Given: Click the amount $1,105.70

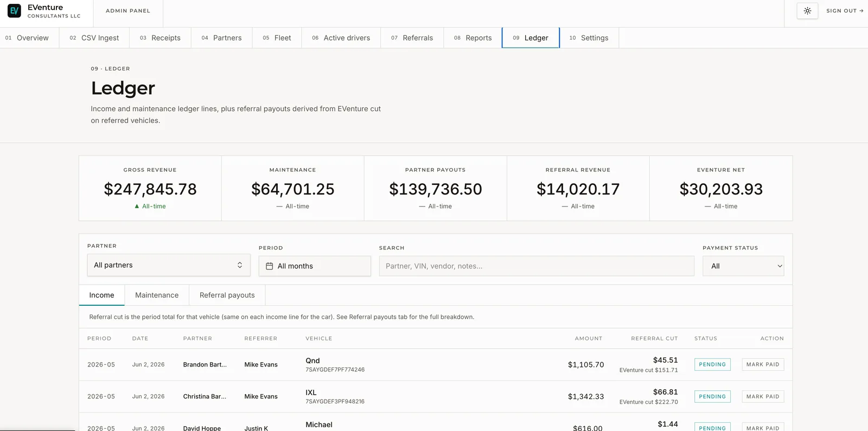Looking at the screenshot, I should click(586, 365).
